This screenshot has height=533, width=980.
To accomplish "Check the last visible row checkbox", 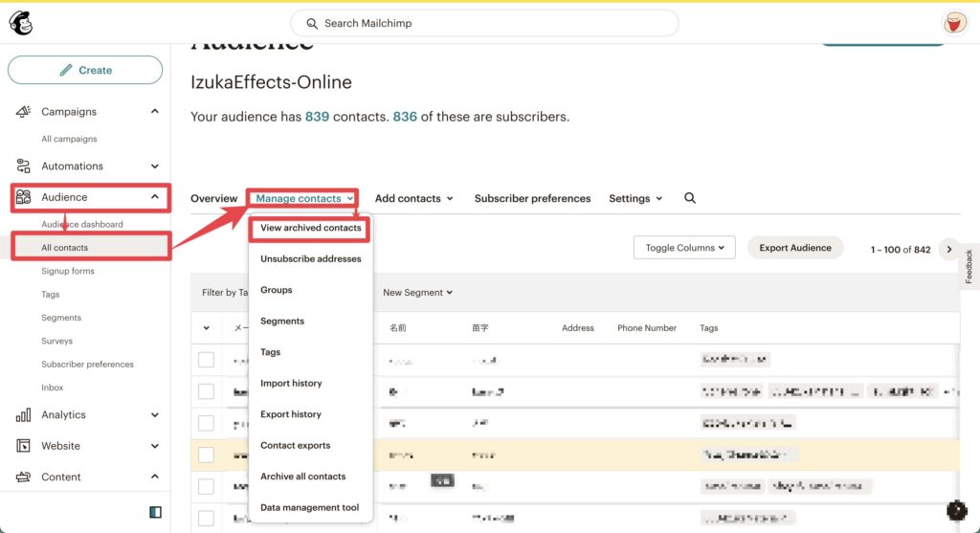I will [x=207, y=518].
